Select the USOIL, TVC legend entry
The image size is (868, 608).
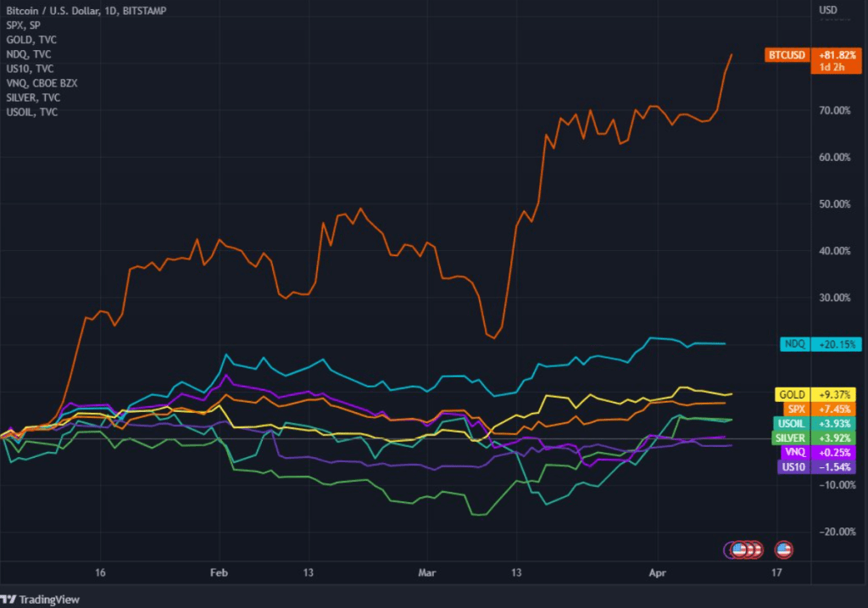[x=31, y=111]
